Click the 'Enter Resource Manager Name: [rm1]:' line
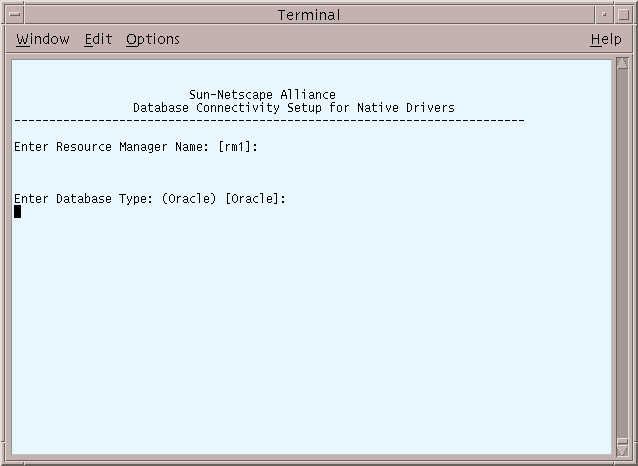 tap(136, 147)
